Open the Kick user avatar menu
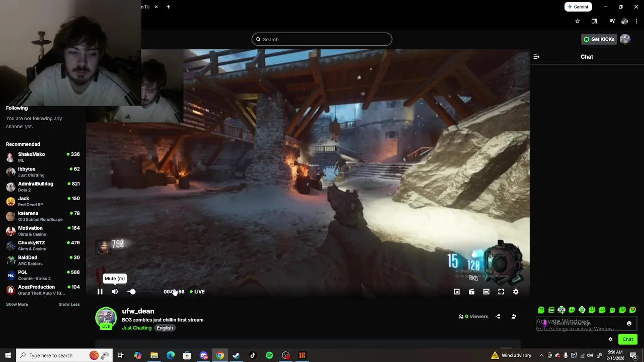The image size is (644, 362). pyautogui.click(x=625, y=39)
